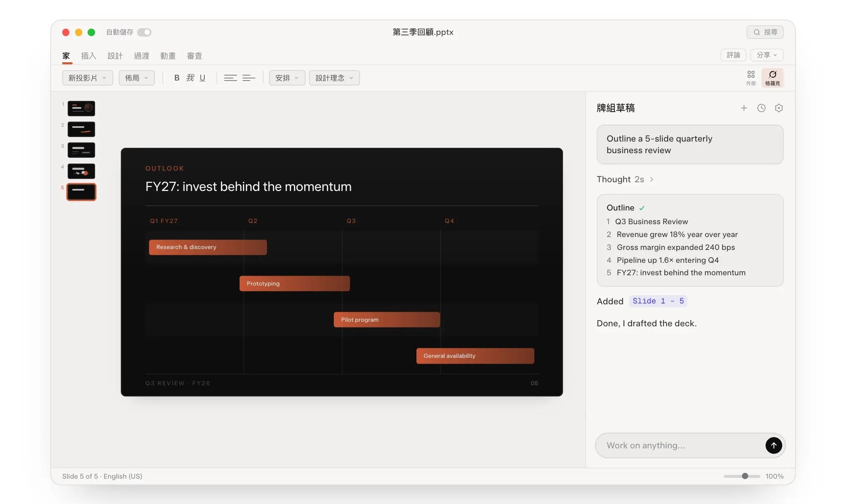The image size is (842, 504).
Task: Open the 插入 tab
Action: click(x=88, y=56)
